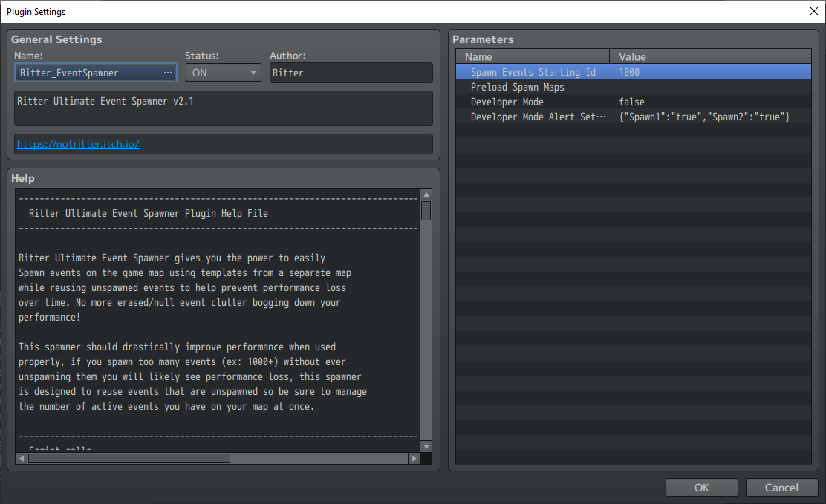Click the ellipsis button in Name field
This screenshot has height=504, width=826.
point(168,73)
